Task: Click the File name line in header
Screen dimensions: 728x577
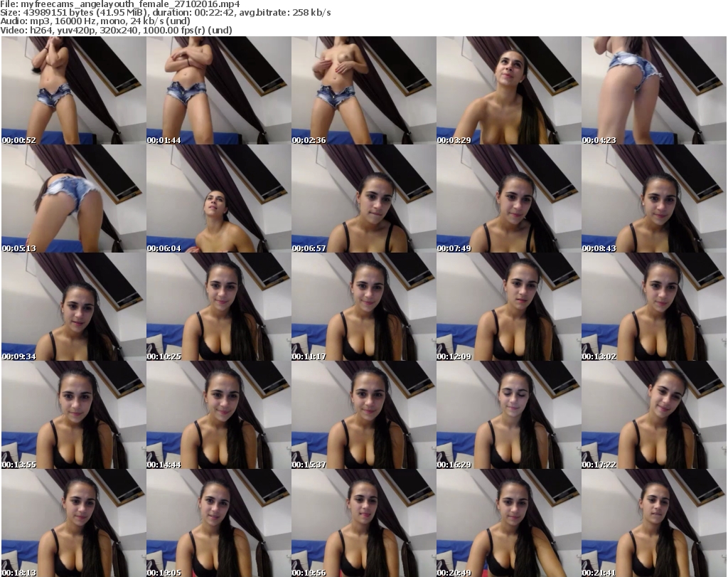Action: coord(120,4)
